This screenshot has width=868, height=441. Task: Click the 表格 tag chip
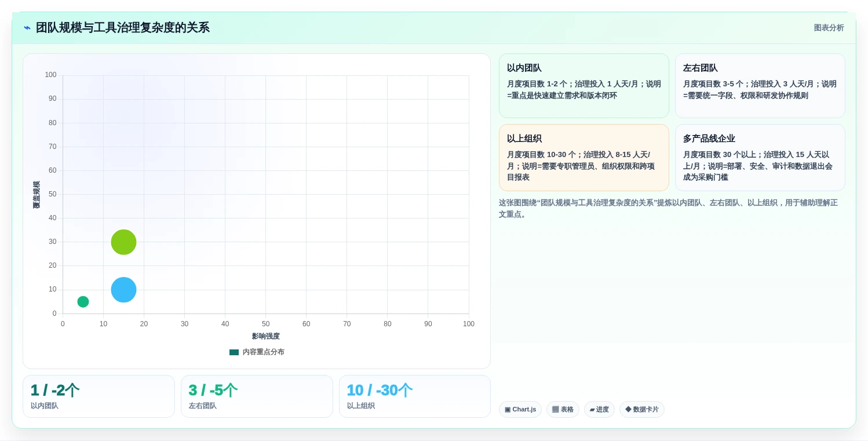563,409
